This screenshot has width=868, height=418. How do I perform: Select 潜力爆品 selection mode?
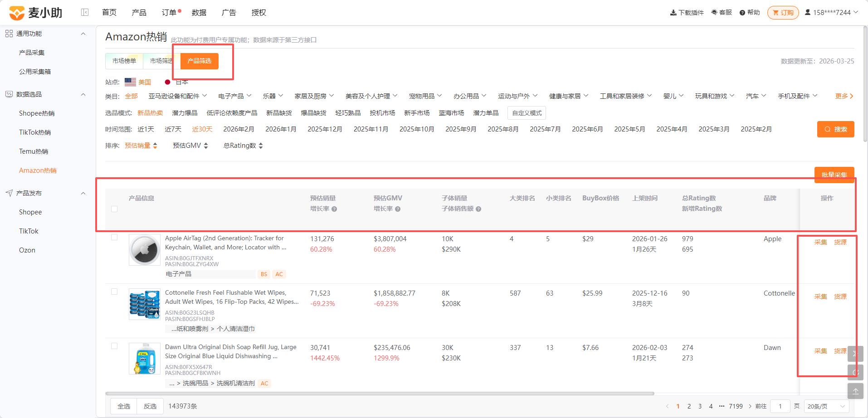(185, 113)
